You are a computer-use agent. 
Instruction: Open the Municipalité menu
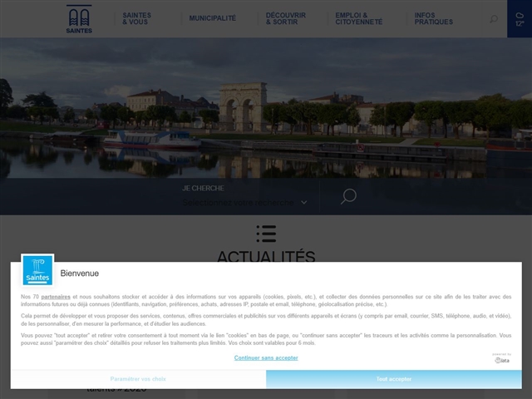[212, 18]
